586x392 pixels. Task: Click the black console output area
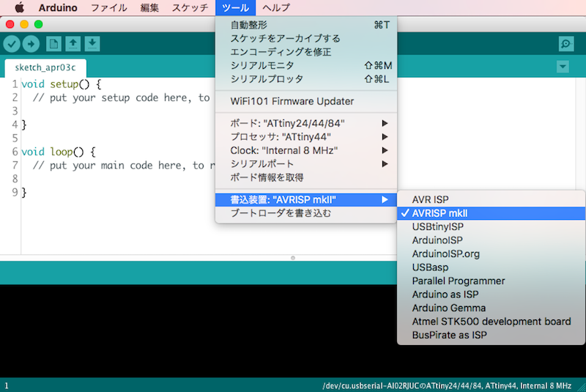click(198, 330)
